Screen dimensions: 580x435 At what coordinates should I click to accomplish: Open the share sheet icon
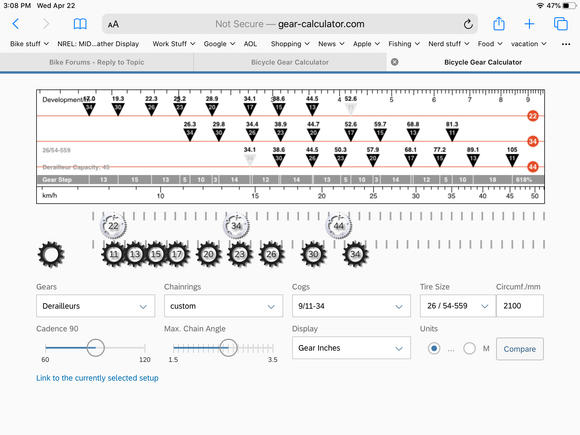click(499, 24)
